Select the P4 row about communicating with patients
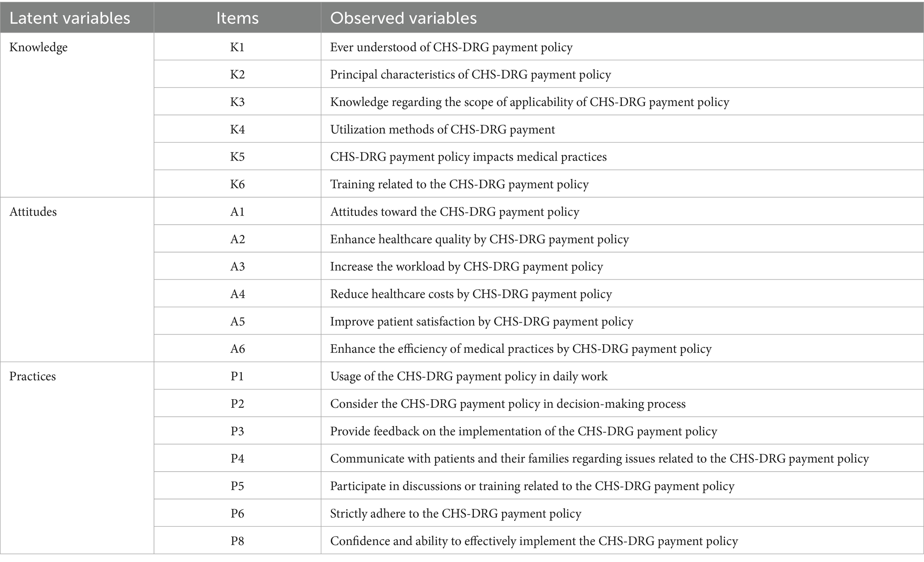The width and height of the screenshot is (924, 562). pyautogui.click(x=599, y=459)
